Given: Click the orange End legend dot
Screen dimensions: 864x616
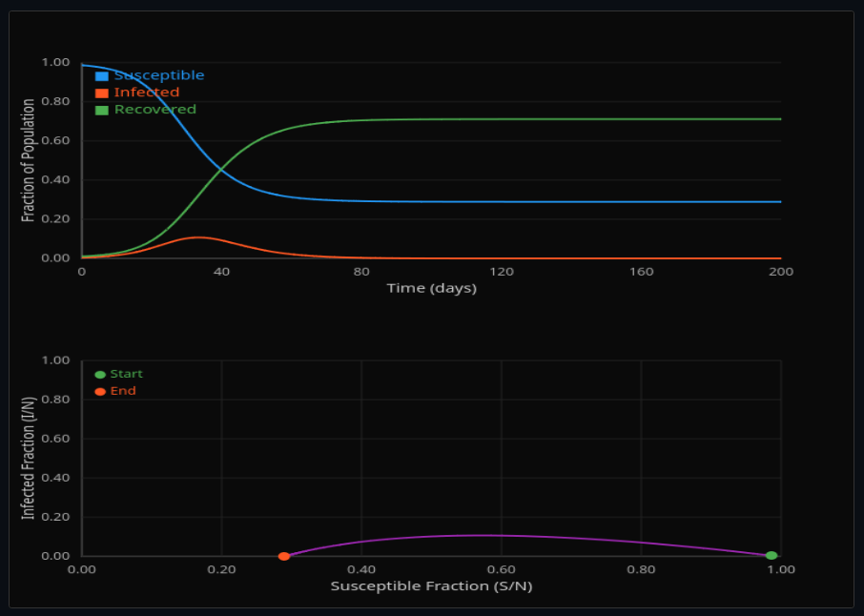Looking at the screenshot, I should click(x=100, y=392).
